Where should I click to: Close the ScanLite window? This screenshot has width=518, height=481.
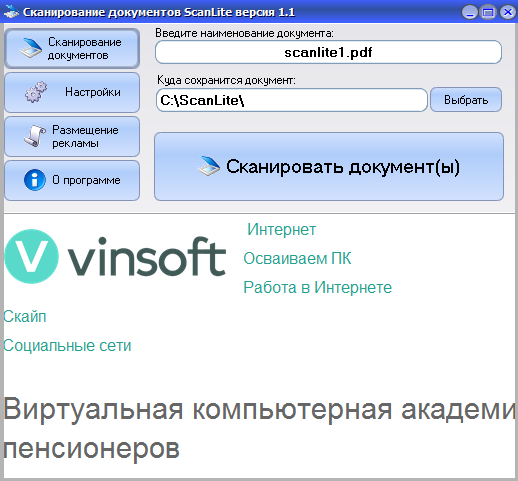[508, 13]
